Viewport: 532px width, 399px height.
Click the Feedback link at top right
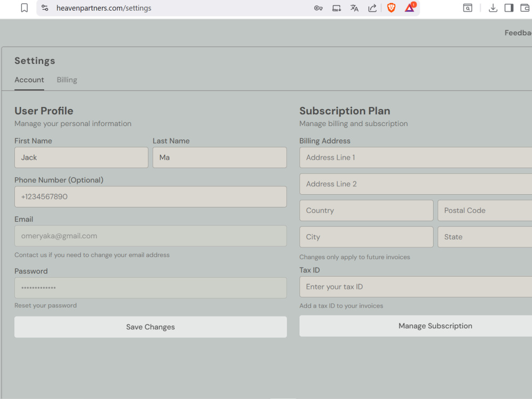(x=518, y=33)
